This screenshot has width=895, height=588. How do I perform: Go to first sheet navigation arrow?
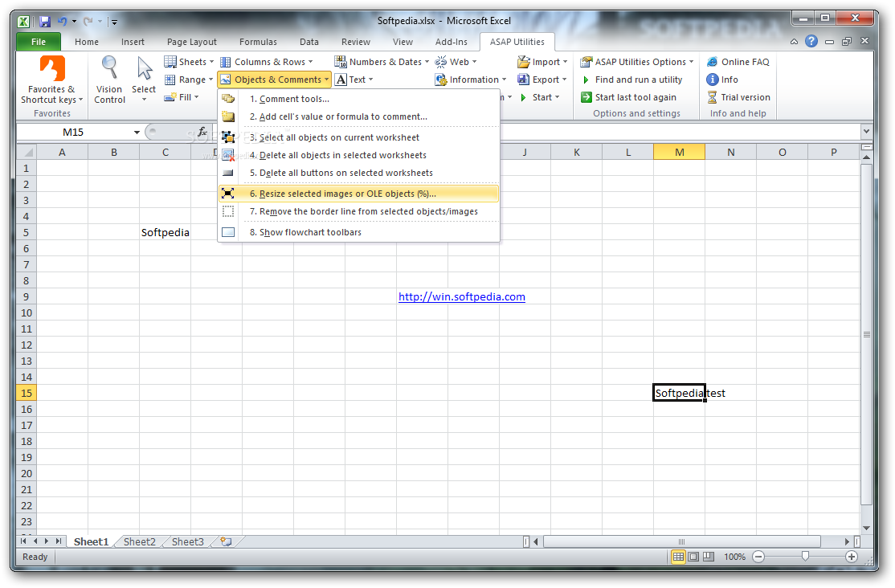(x=23, y=541)
